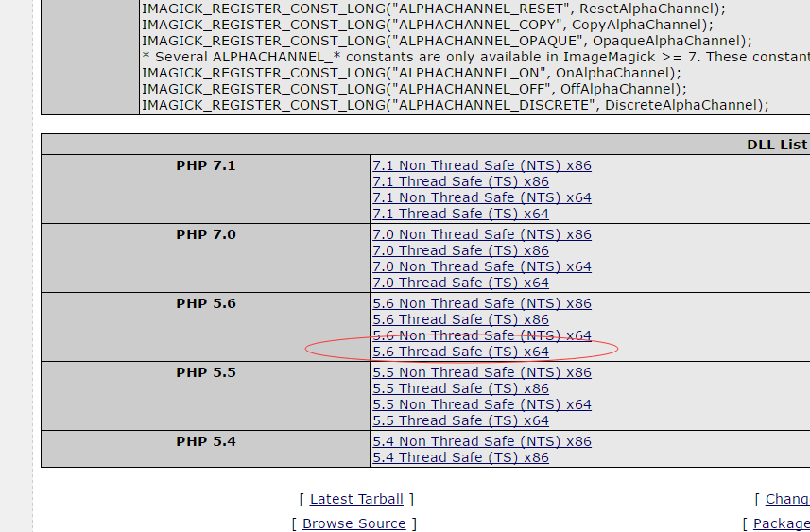The height and width of the screenshot is (532, 810).
Task: Click the ALPHACHANNEL_RESET constant line
Action: coord(434,9)
